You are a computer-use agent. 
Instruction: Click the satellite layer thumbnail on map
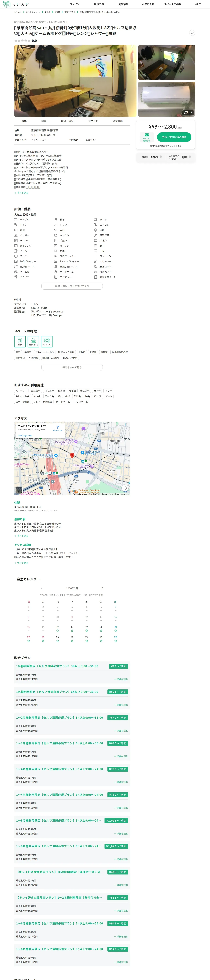[x=19, y=490]
